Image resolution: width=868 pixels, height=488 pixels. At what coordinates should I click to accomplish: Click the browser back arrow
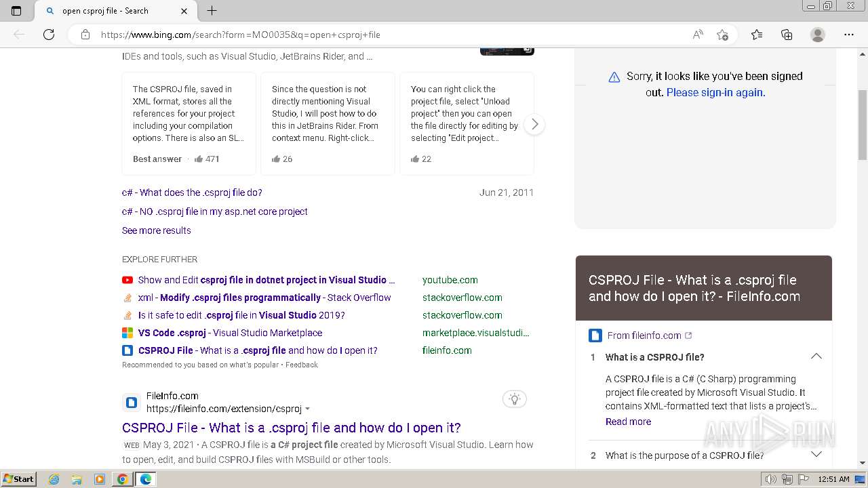click(x=19, y=35)
